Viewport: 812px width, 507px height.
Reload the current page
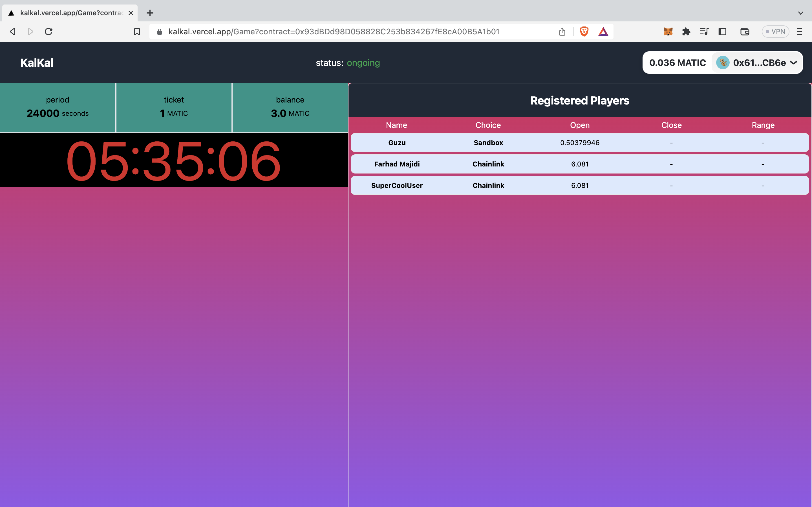pyautogui.click(x=49, y=32)
